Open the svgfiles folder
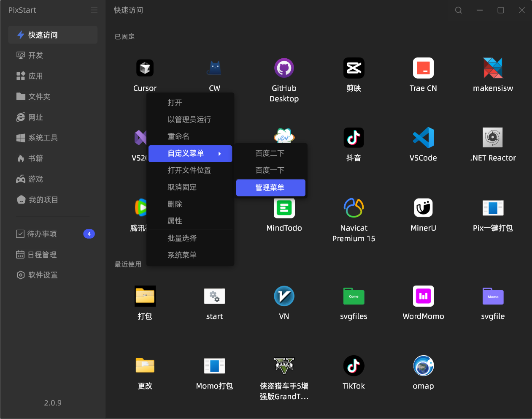 pos(354,296)
